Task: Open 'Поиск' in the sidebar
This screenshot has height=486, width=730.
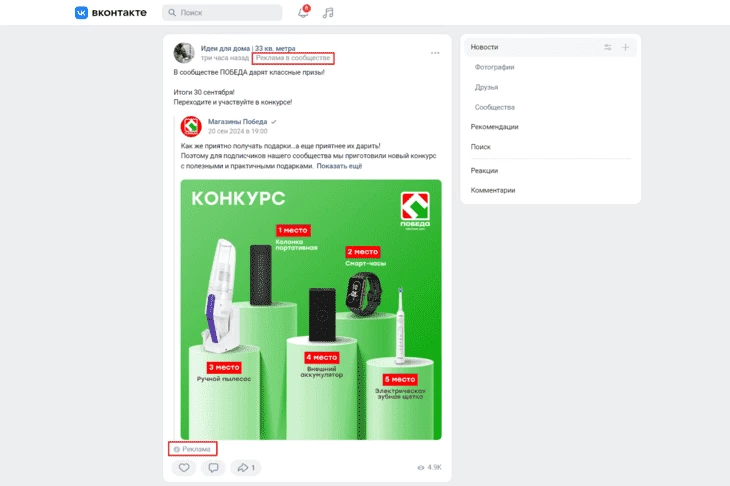Action: coord(480,147)
